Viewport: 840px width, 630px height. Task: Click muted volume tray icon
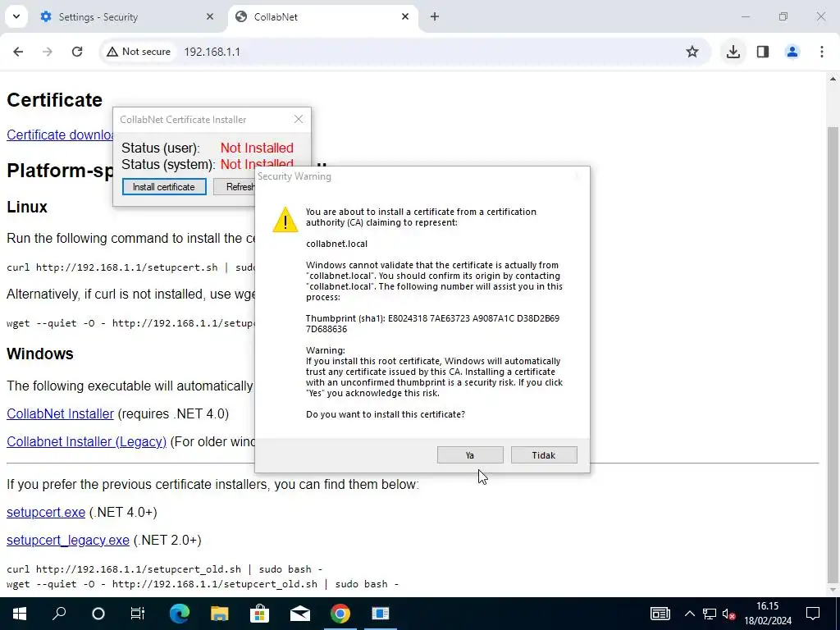tap(728, 614)
